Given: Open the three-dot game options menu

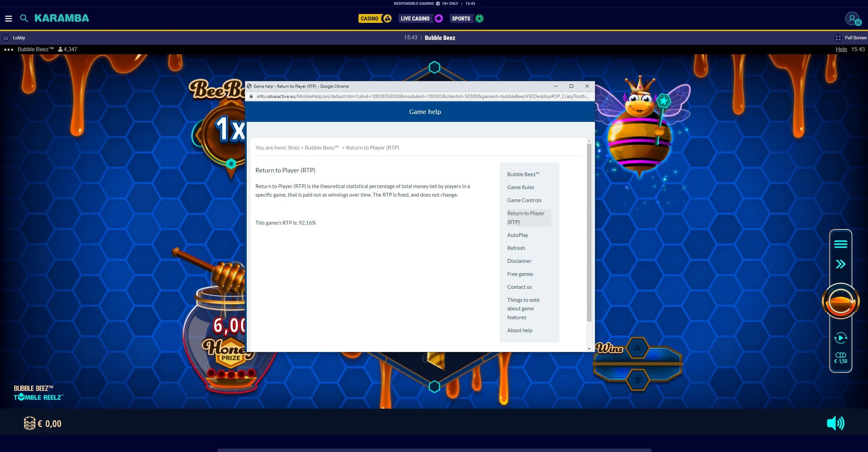Looking at the screenshot, I should click(x=9, y=50).
